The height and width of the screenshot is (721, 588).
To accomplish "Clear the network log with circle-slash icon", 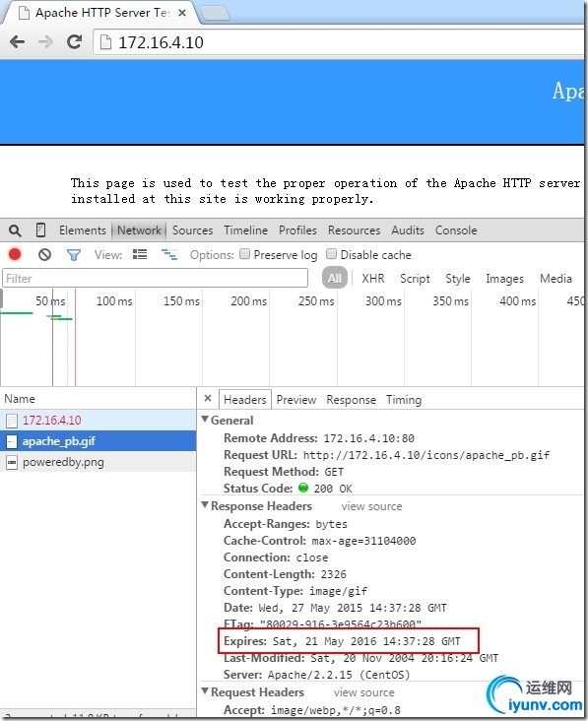I will 44,255.
